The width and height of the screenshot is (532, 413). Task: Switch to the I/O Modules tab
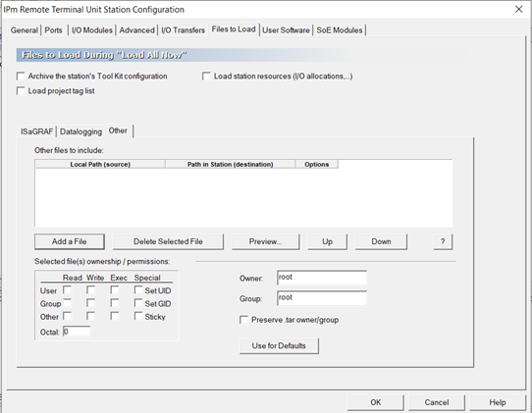92,30
